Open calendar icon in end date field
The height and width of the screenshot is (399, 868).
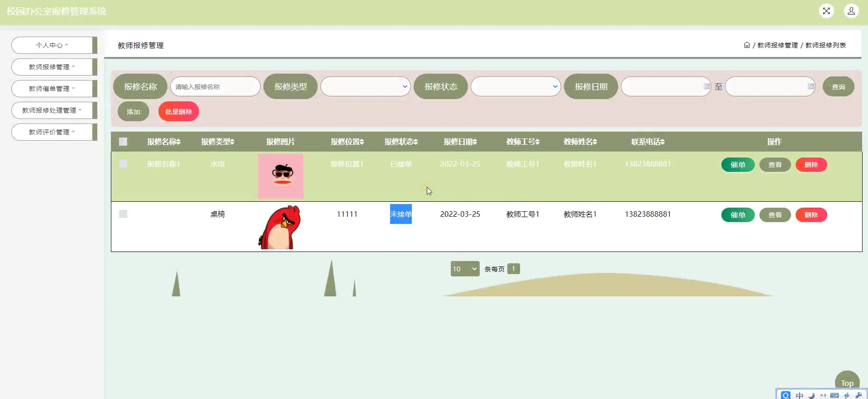click(811, 86)
